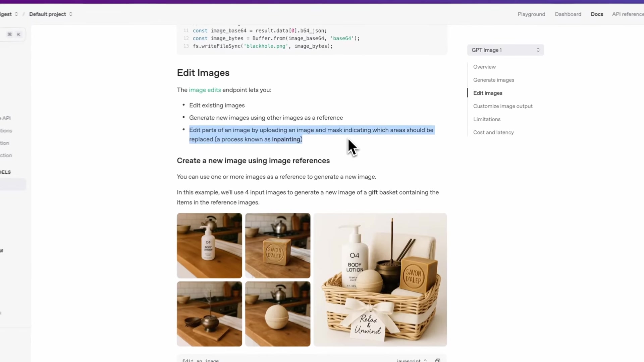Click the body lotion reference thumbnail
This screenshot has height=362, width=644.
(x=209, y=245)
